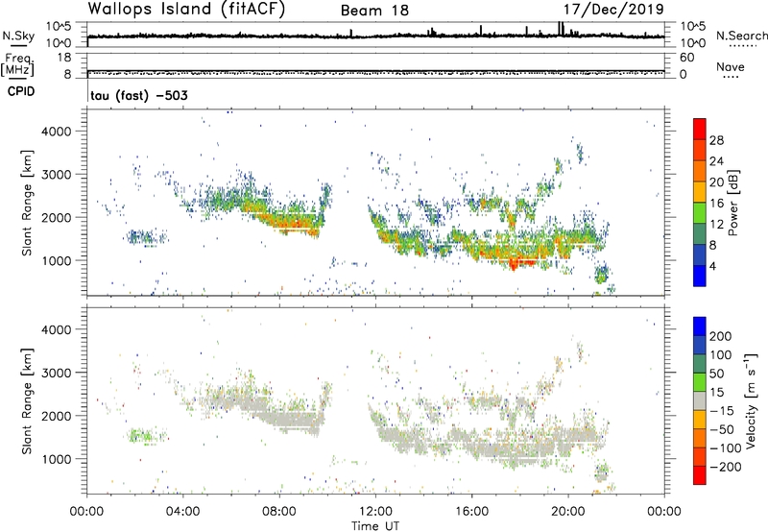768x532 pixels.
Task: Click the power colorbar red segment at top
Action: click(x=700, y=129)
